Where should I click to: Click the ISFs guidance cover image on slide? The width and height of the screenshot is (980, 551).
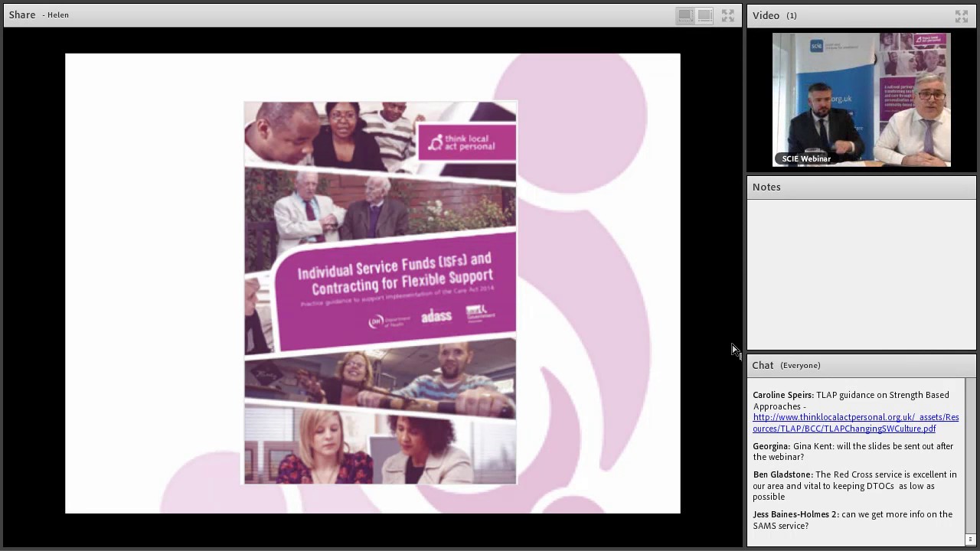(380, 292)
